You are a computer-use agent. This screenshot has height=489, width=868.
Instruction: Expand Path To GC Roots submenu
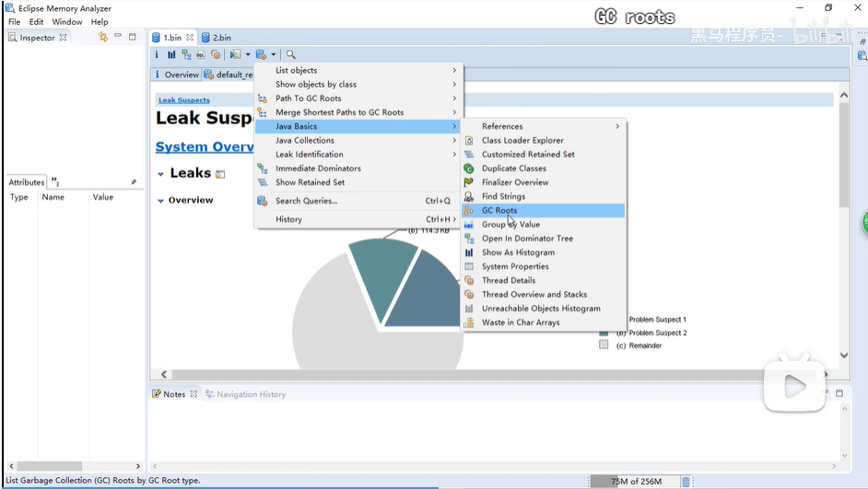pyautogui.click(x=358, y=98)
